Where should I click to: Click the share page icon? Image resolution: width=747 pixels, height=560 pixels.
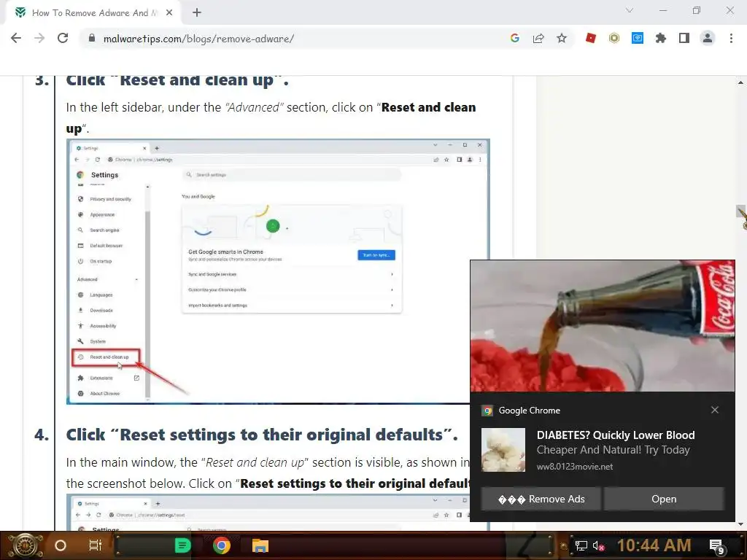538,38
